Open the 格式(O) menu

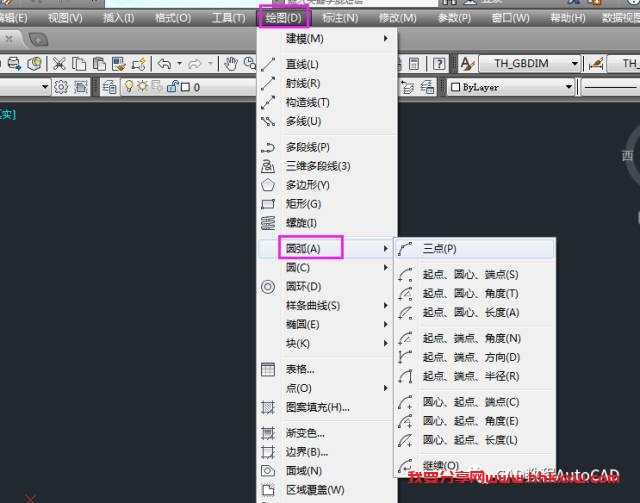(x=173, y=18)
